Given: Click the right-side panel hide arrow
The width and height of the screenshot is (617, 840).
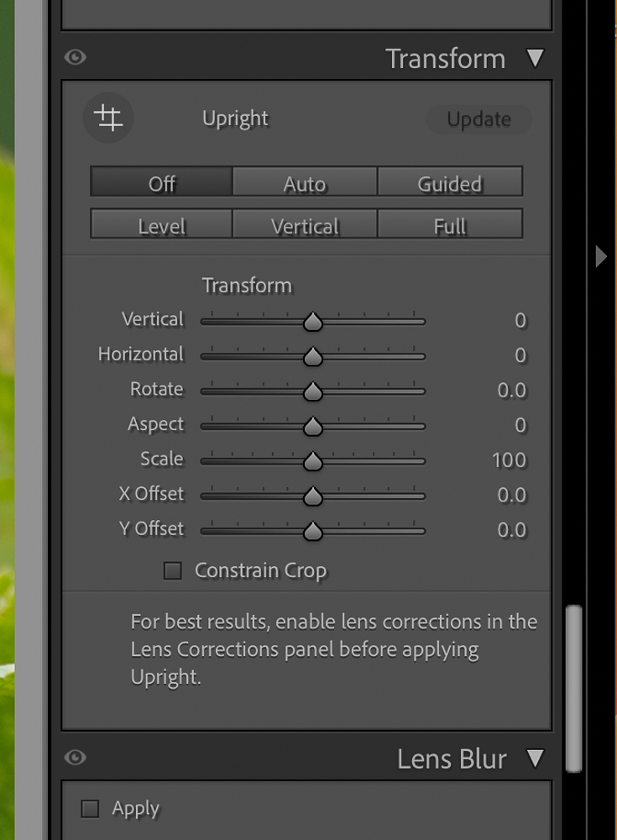Looking at the screenshot, I should 601,256.
